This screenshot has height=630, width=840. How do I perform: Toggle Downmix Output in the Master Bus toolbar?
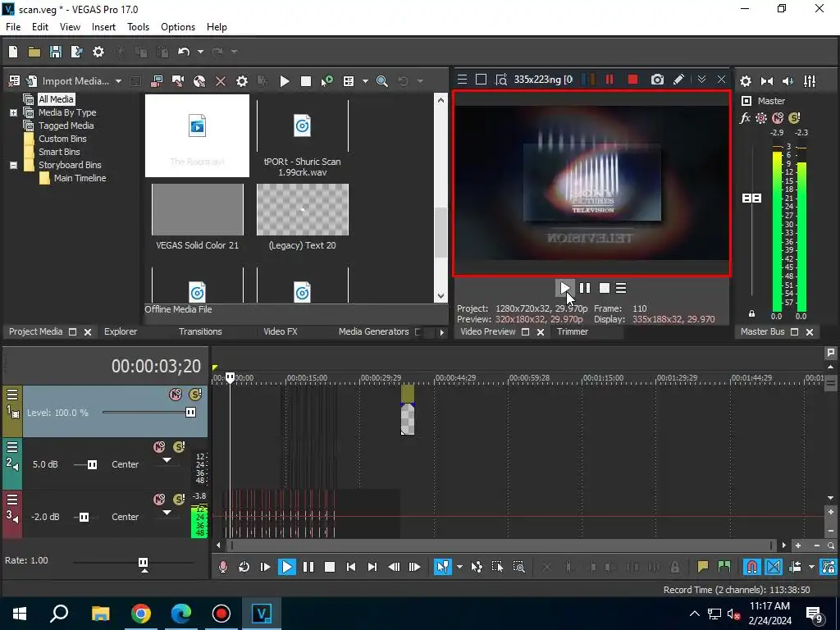click(767, 81)
